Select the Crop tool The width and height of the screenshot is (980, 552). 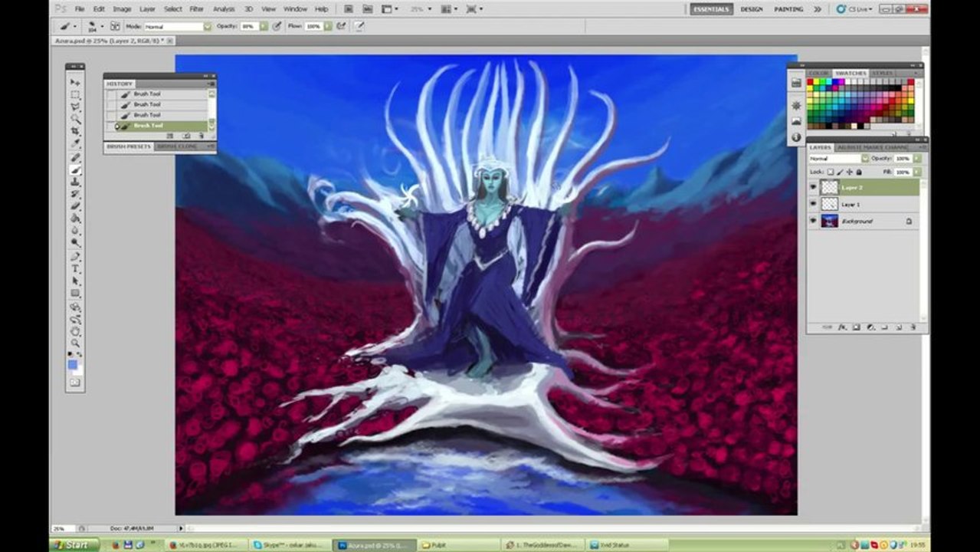coord(75,131)
